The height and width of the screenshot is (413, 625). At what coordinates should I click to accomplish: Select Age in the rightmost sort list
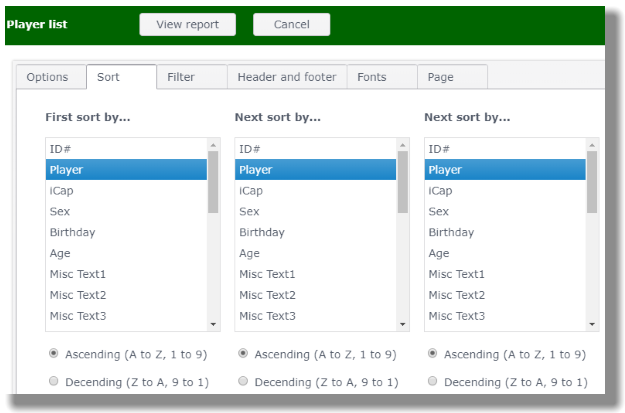coord(503,253)
